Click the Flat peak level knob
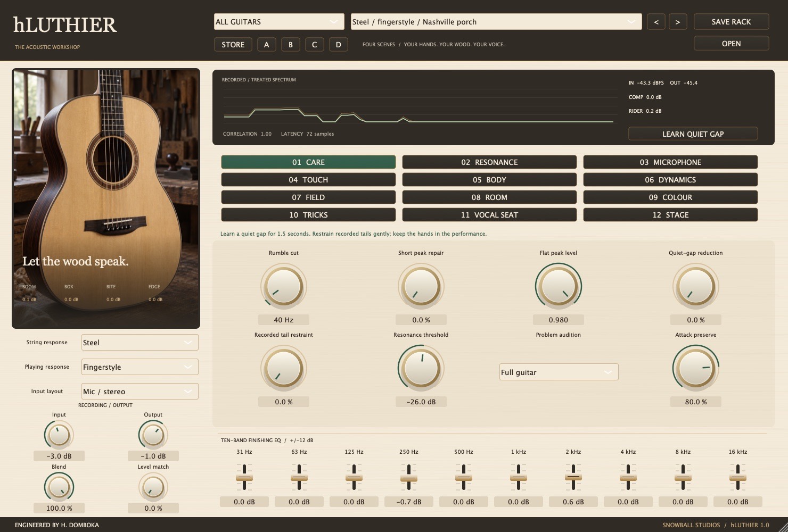 tap(559, 286)
